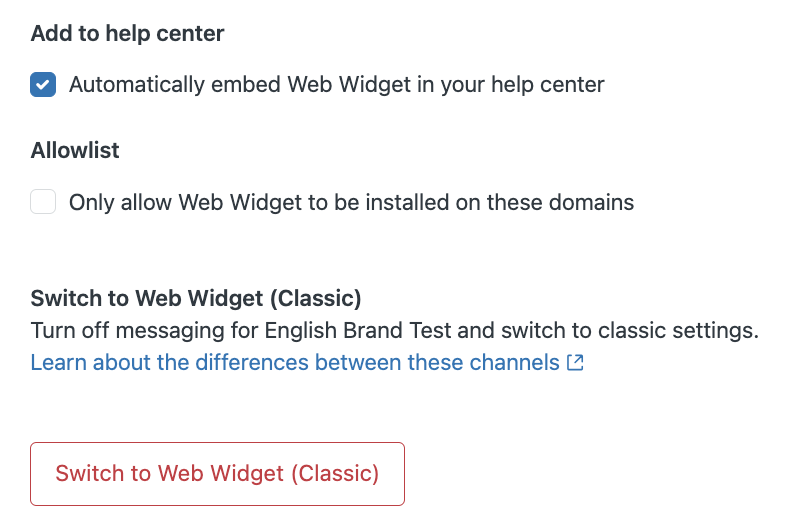Click the words 'between these channels' in the link
The image size is (803, 532).
437,363
